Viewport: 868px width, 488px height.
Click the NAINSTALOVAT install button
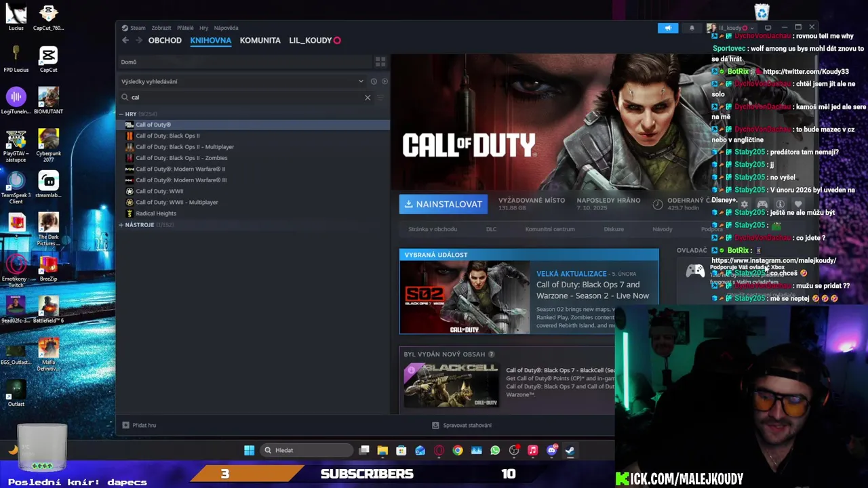(443, 204)
